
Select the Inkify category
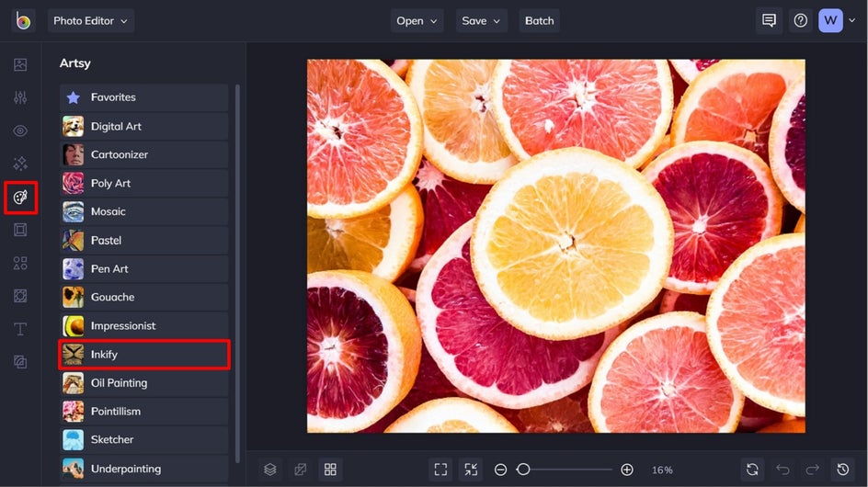point(144,354)
